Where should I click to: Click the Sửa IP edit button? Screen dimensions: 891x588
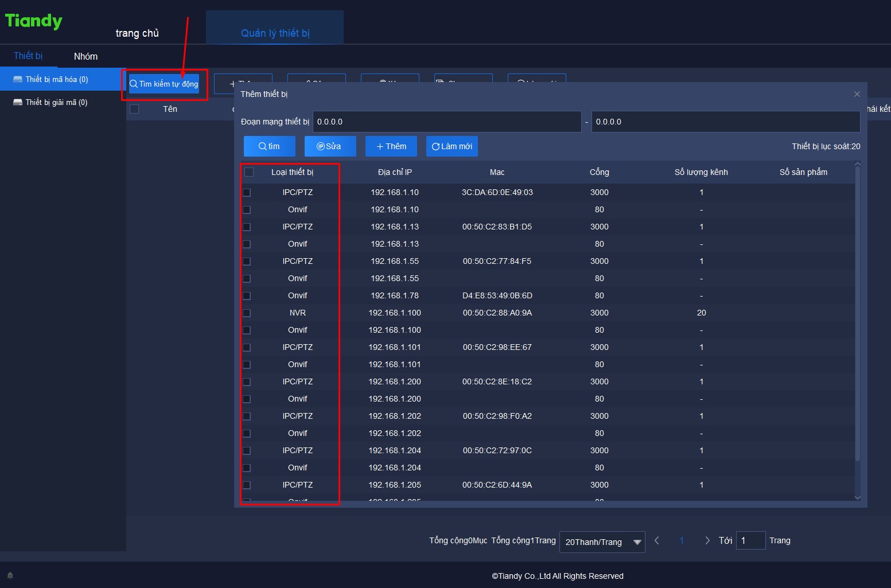tap(330, 146)
